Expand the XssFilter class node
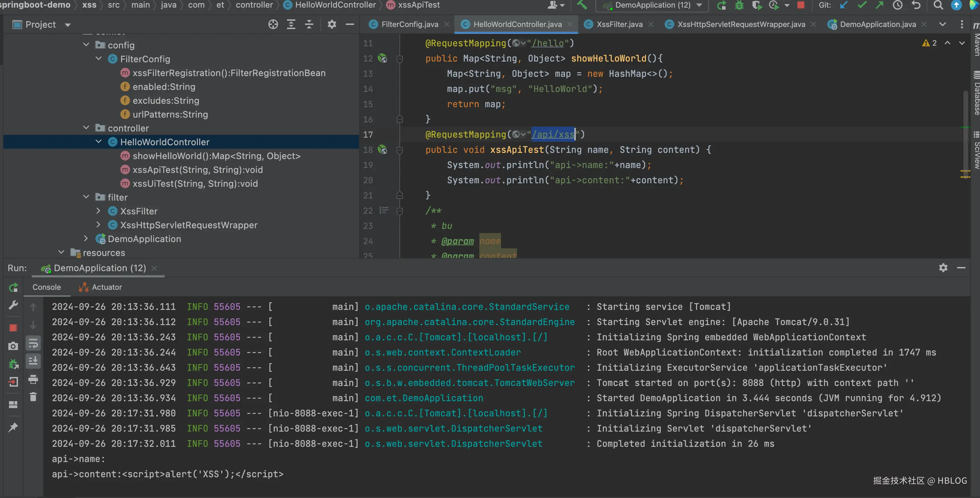The width and height of the screenshot is (980, 498). tap(99, 211)
